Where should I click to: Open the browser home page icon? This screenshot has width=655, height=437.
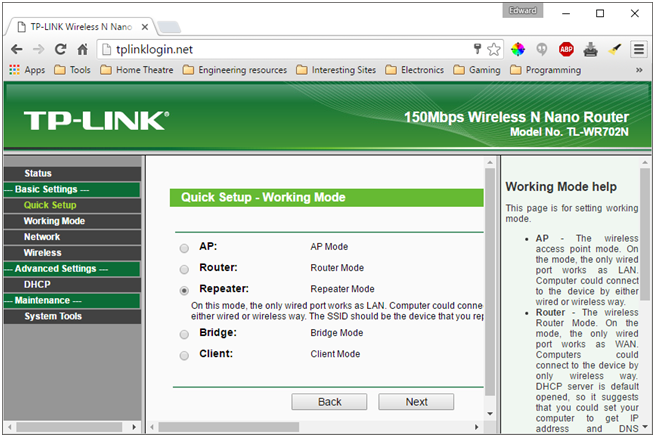tap(83, 49)
